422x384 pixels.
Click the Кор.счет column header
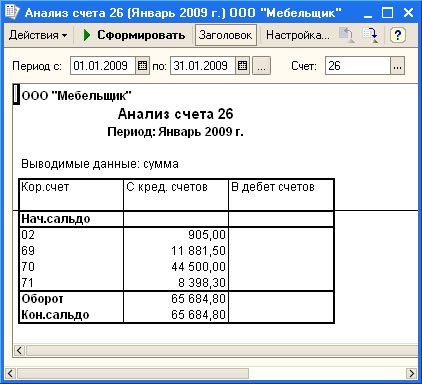point(71,195)
